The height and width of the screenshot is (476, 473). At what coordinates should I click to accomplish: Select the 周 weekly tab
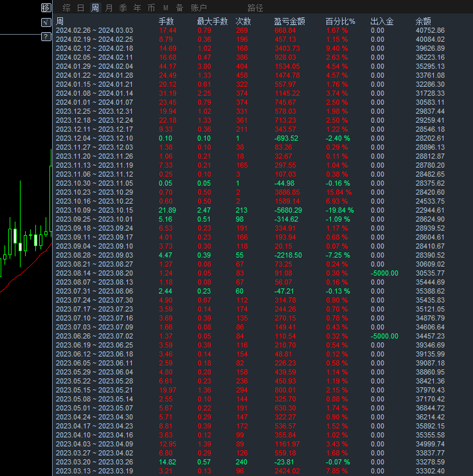click(x=94, y=8)
